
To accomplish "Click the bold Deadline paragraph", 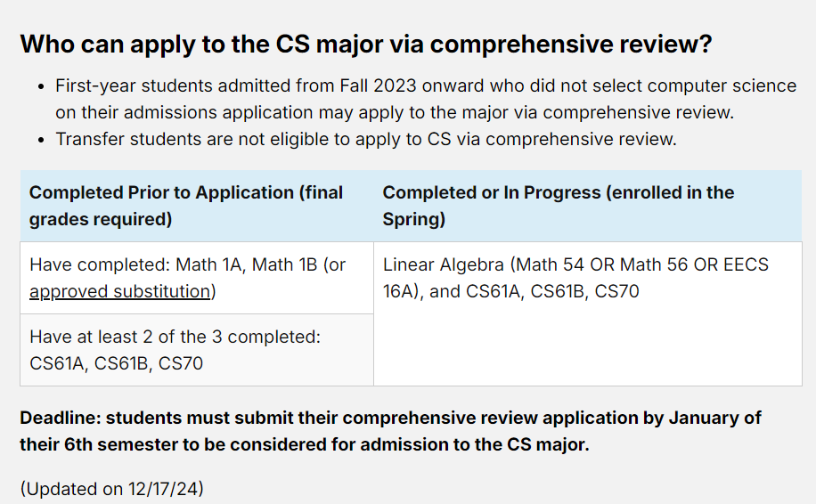I will 390,431.
